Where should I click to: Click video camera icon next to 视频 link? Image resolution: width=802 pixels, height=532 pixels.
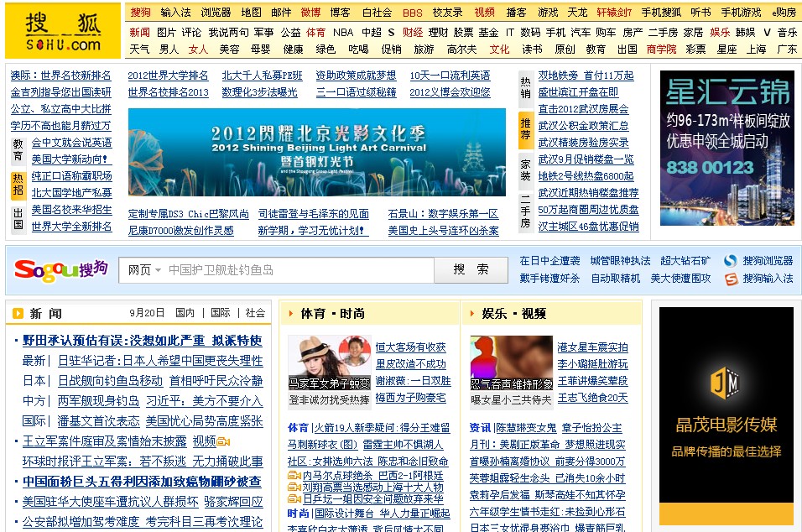[223, 441]
